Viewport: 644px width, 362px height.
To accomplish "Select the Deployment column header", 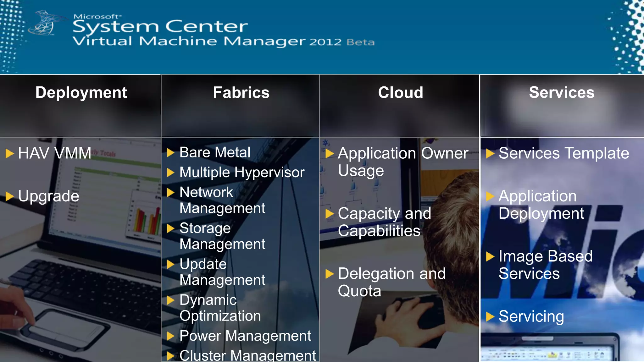I will coord(81,93).
